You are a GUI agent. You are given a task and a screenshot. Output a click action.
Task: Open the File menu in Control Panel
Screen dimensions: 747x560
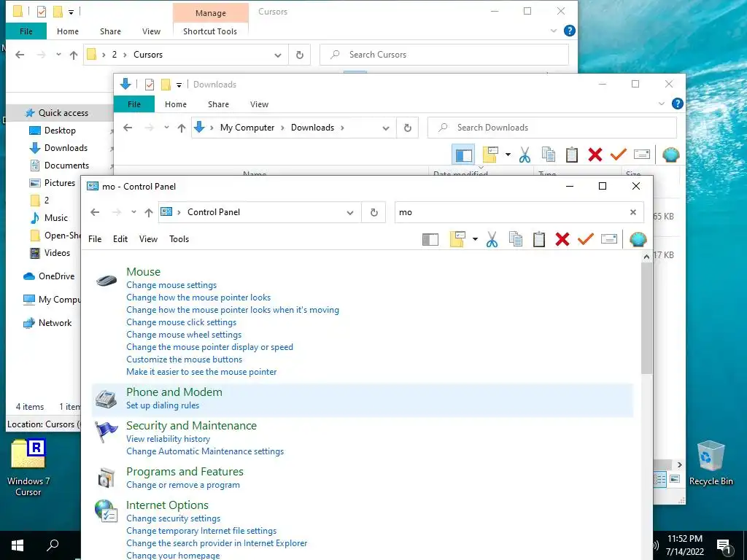point(95,239)
